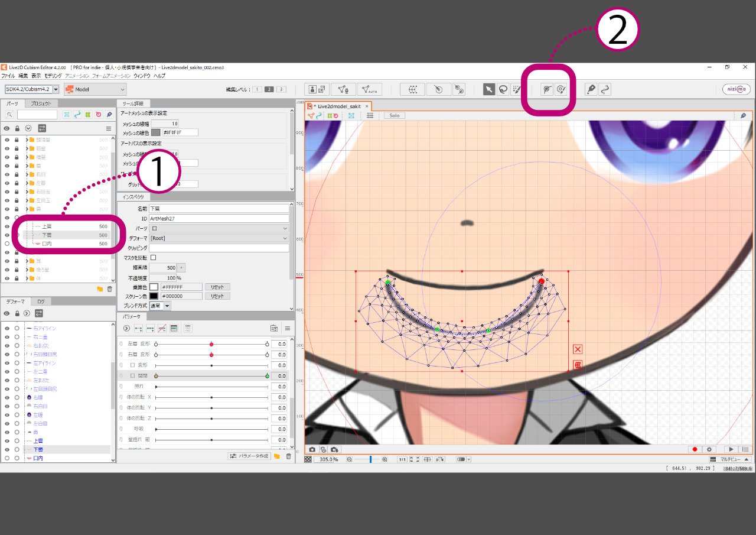Open the ヘルプ menu
The height and width of the screenshot is (535, 756).
click(159, 76)
